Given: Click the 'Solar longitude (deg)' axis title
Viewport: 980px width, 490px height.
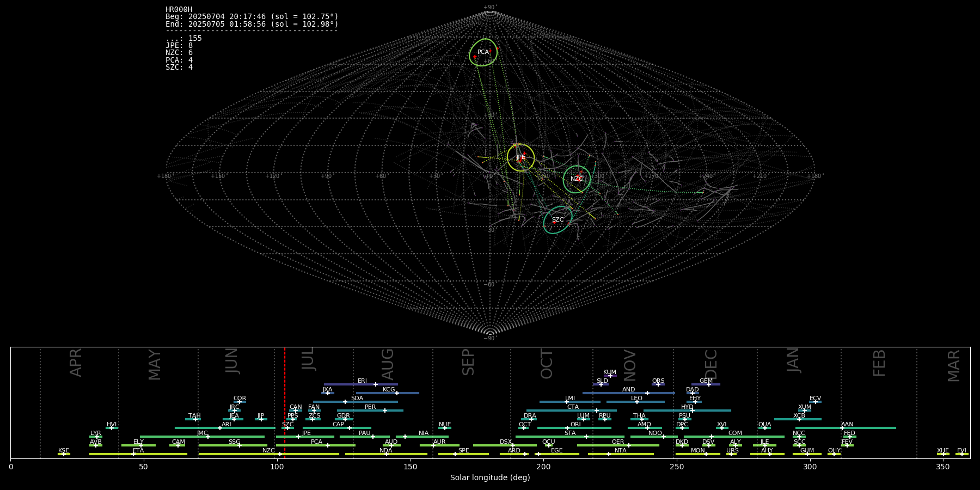Looking at the screenshot, I should click(x=490, y=478).
